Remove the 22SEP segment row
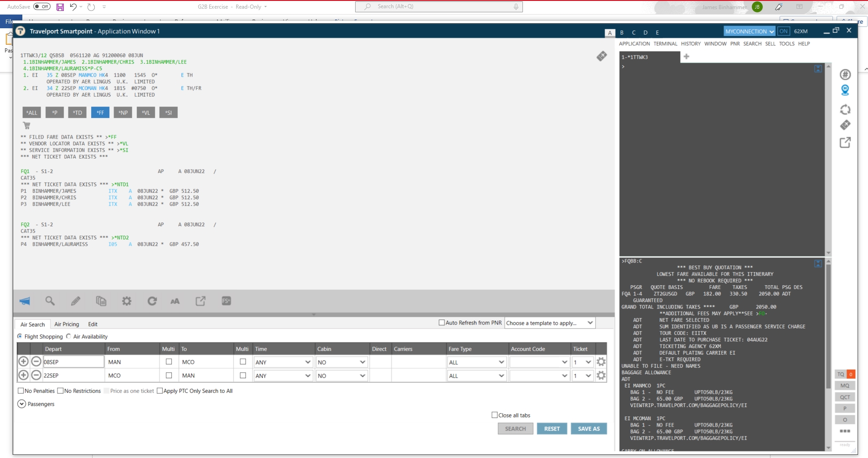Image resolution: width=868 pixels, height=458 pixels. click(x=36, y=376)
